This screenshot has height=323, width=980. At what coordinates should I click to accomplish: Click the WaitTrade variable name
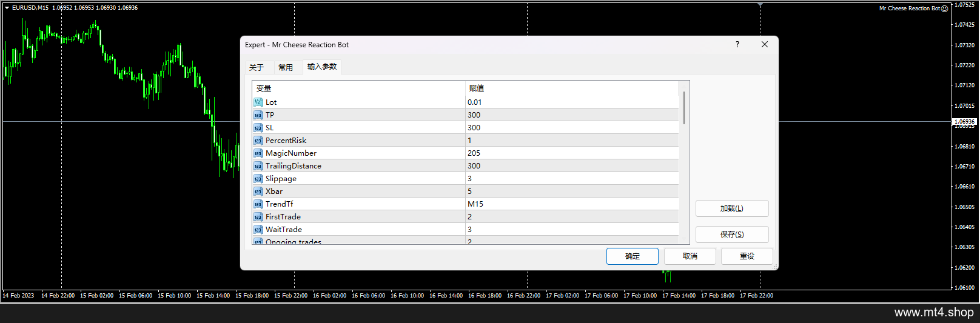click(284, 230)
